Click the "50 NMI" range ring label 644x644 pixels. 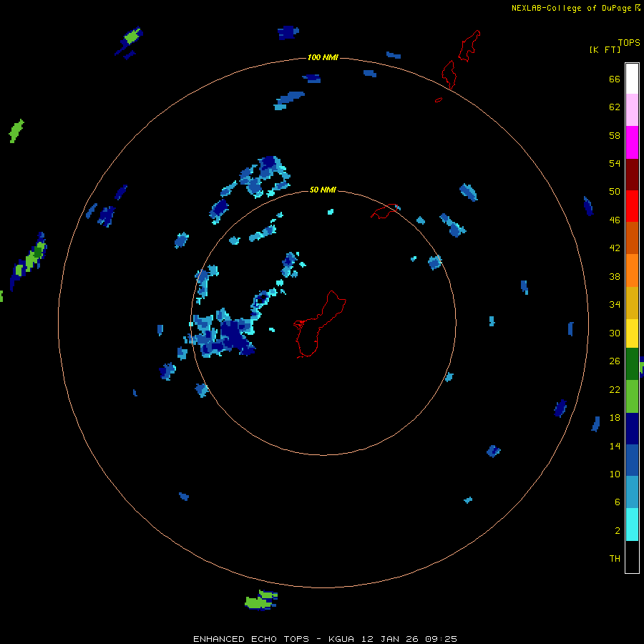click(x=323, y=190)
